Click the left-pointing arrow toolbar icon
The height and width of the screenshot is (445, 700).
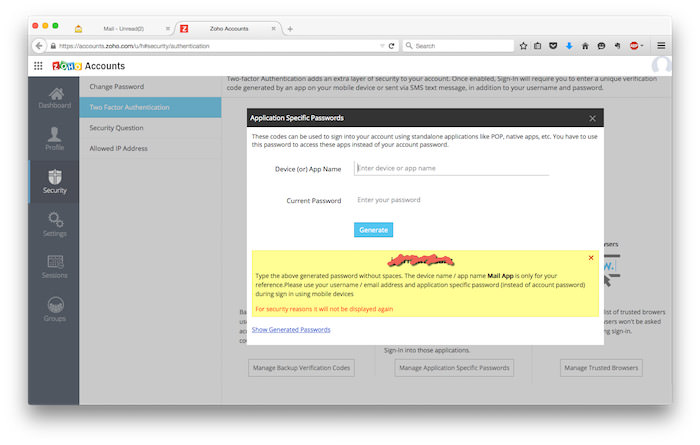617,46
